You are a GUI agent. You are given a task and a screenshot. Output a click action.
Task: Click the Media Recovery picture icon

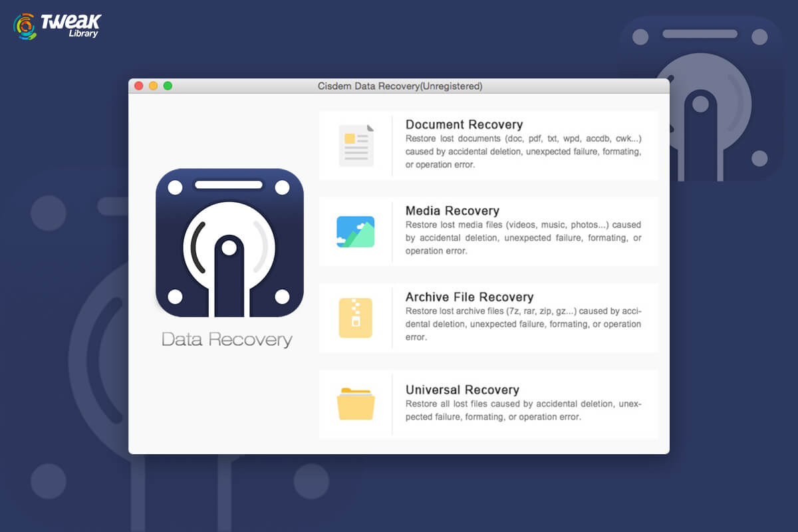pyautogui.click(x=356, y=231)
